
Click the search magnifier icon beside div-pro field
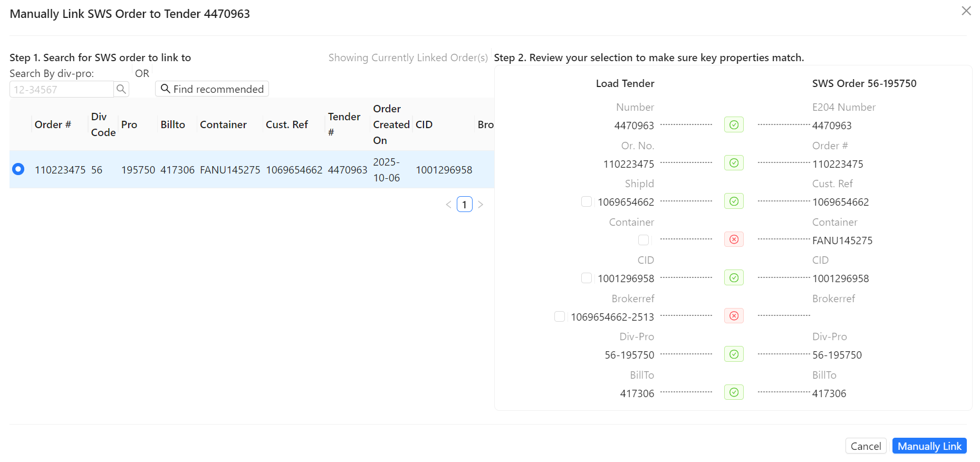pyautogui.click(x=121, y=89)
